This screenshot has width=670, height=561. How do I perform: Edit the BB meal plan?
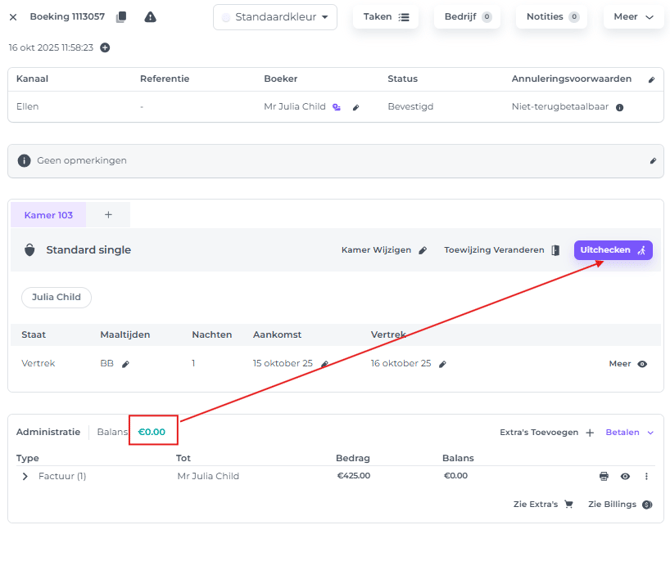point(126,364)
